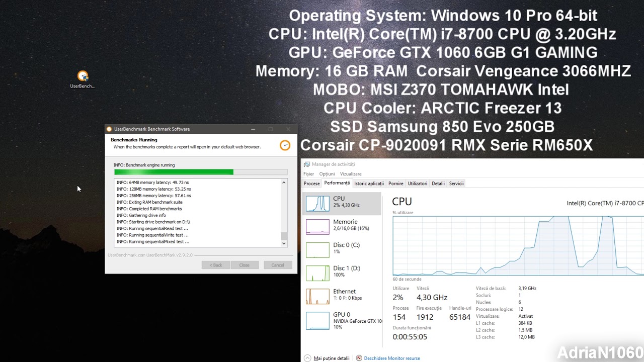This screenshot has width=644, height=362.
Task: Click the green benchmark progress bar
Action: tap(201, 172)
